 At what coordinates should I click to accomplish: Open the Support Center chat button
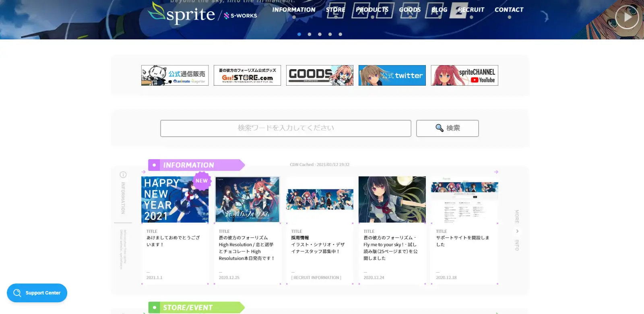pos(37,293)
